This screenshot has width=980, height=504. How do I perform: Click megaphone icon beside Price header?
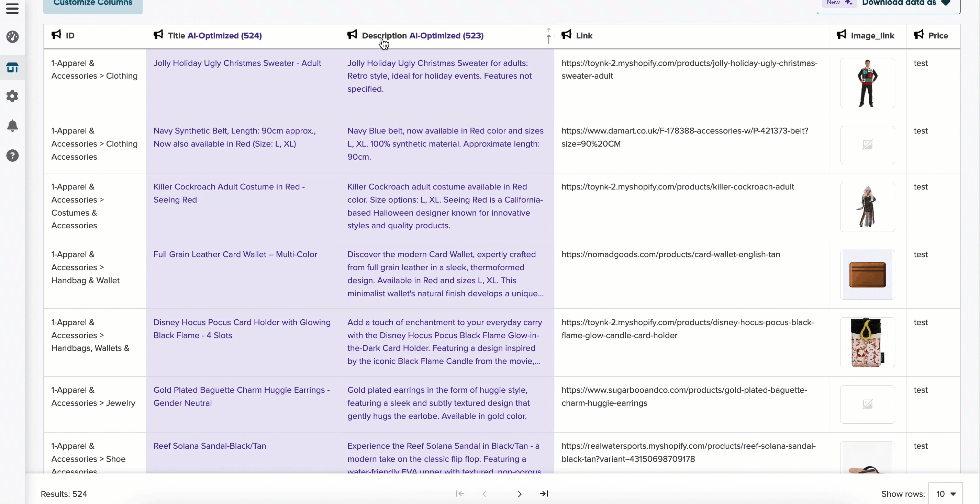pos(919,35)
